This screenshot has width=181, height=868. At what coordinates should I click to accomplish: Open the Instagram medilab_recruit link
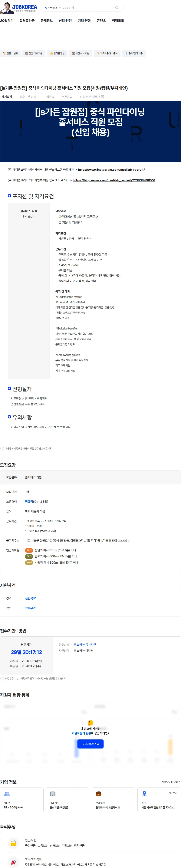tap(111, 170)
